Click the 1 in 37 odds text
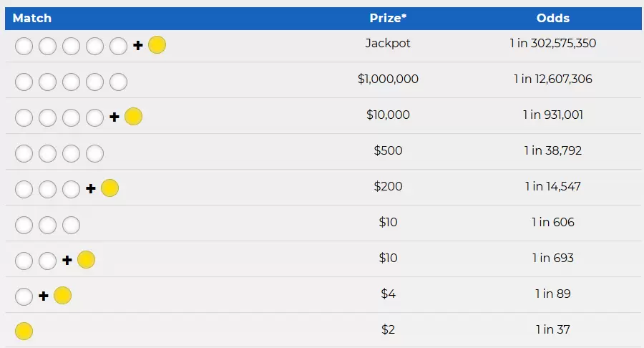Viewport: 644px width, 348px height. coord(552,329)
